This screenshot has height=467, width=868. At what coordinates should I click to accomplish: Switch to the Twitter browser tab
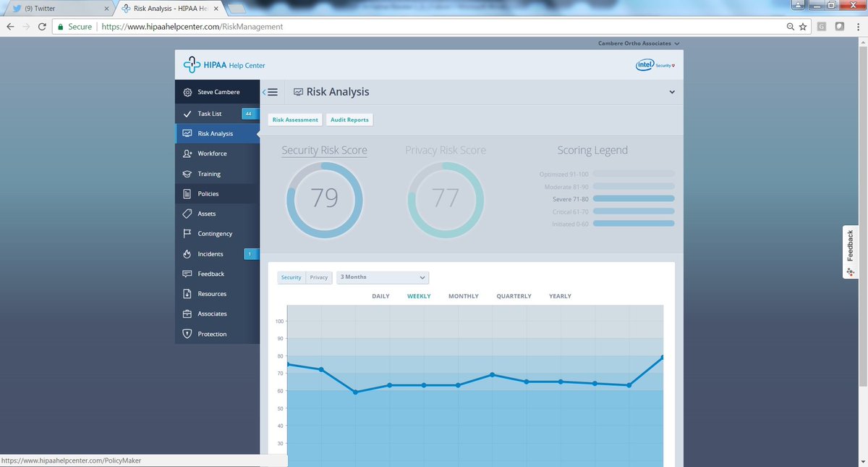(60, 8)
